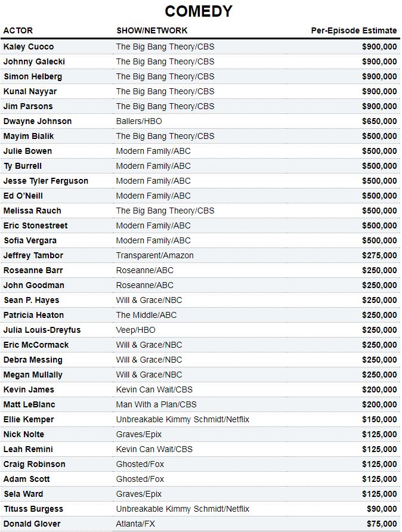This screenshot has height=532, width=402.
Task: Click the $150,000 estimate value
Action: coord(379,419)
